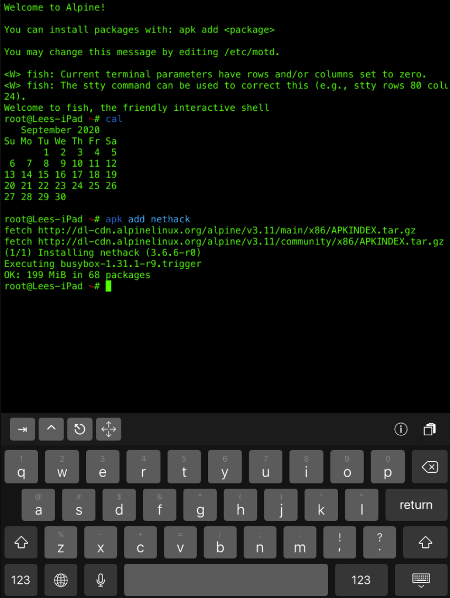Click 'Welcome to fish' greeting line

click(137, 108)
